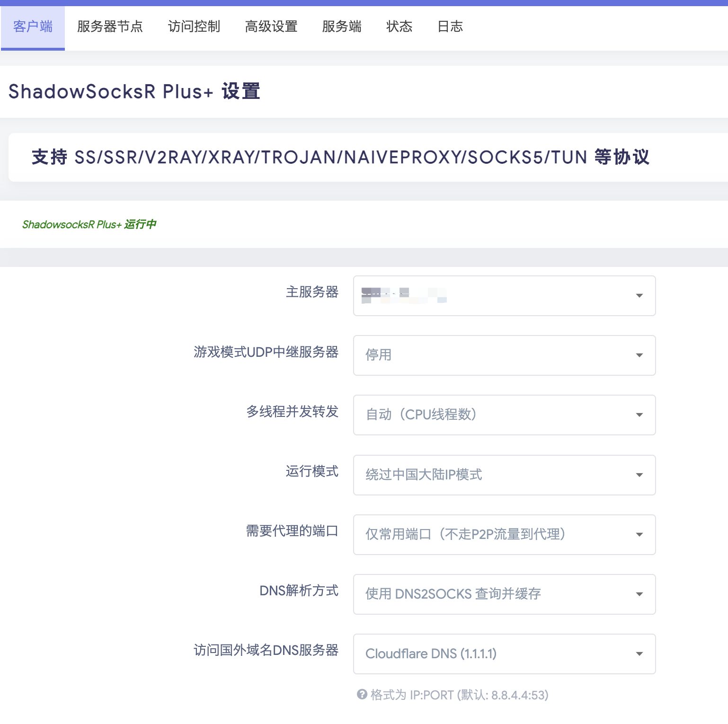The height and width of the screenshot is (724, 728).
Task: Click the help question mark icon beside 格式为 IP:PORT
Action: 362,694
